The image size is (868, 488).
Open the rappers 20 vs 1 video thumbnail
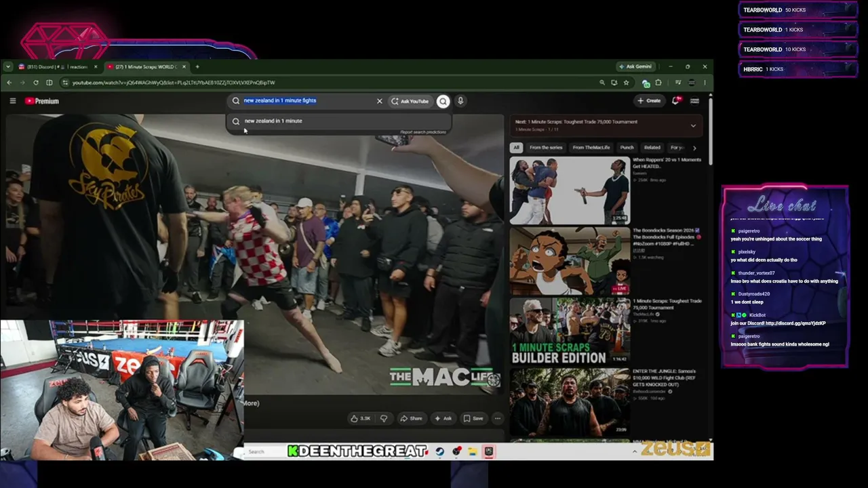point(570,190)
